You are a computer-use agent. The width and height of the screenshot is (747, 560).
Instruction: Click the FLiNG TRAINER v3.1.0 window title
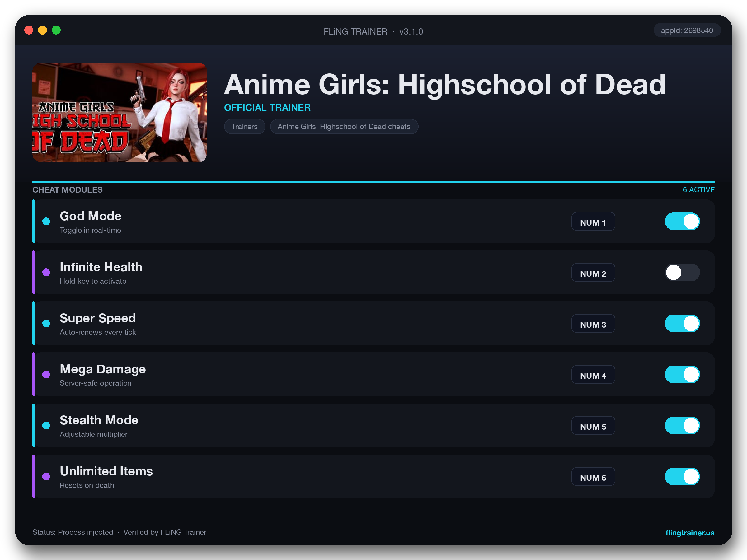[373, 31]
